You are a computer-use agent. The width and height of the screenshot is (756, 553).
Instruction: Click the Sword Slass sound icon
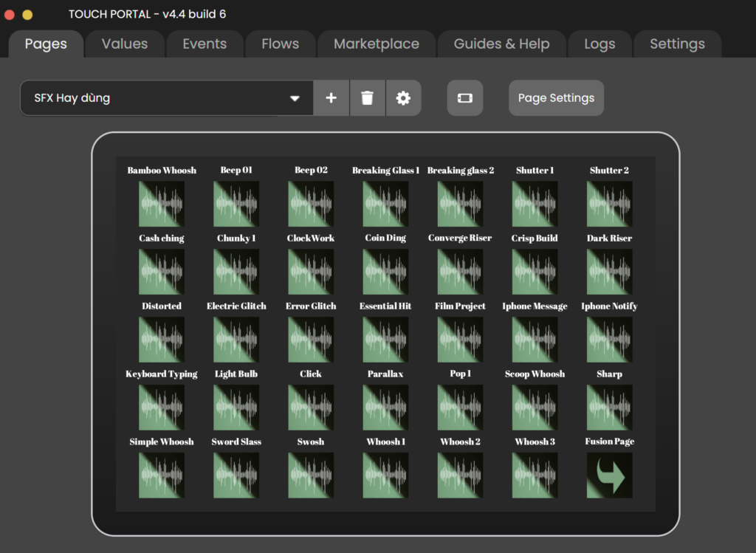click(x=236, y=475)
